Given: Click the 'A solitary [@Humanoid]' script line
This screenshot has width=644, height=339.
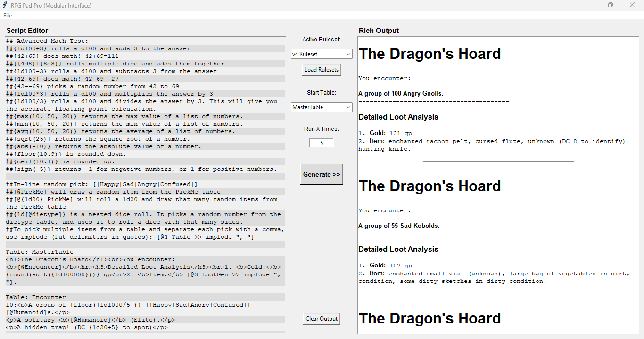Looking at the screenshot, I should point(91,320).
